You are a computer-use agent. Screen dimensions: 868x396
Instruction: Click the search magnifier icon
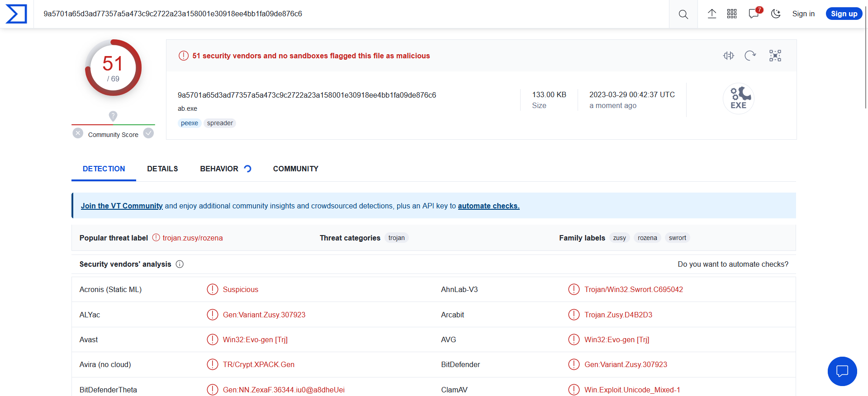pos(683,14)
